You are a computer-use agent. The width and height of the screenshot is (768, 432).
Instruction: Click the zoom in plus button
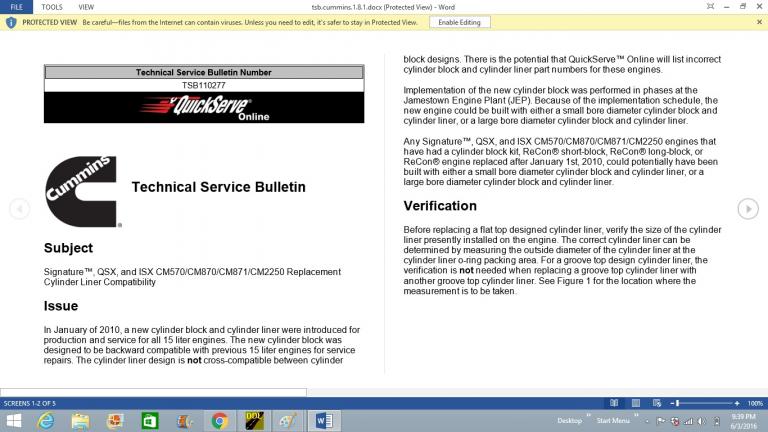(737, 403)
